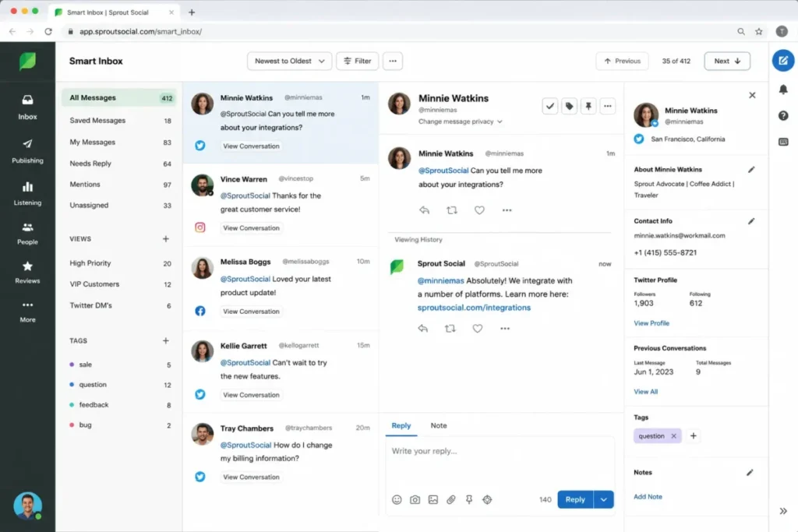
Task: View Conversation for Vince Warren's message
Action: point(251,228)
